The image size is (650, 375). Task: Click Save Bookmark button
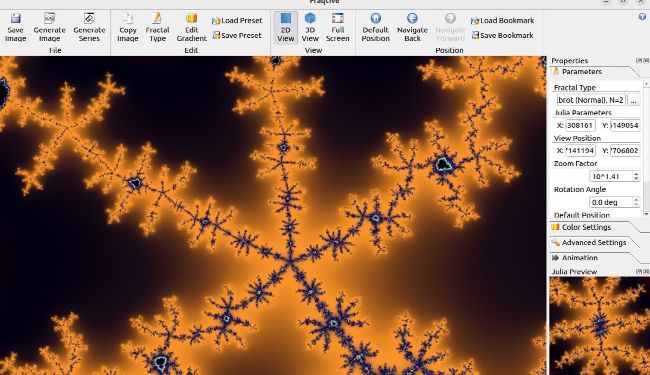point(502,35)
